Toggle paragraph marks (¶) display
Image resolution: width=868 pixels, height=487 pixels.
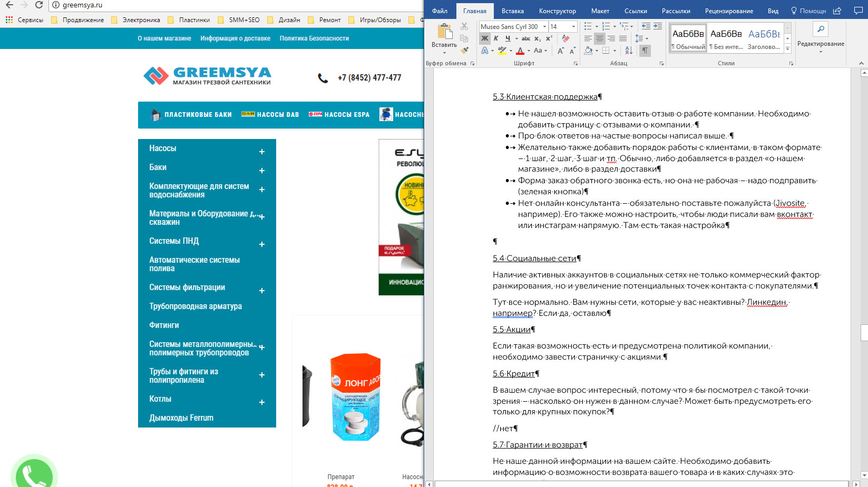coord(645,51)
